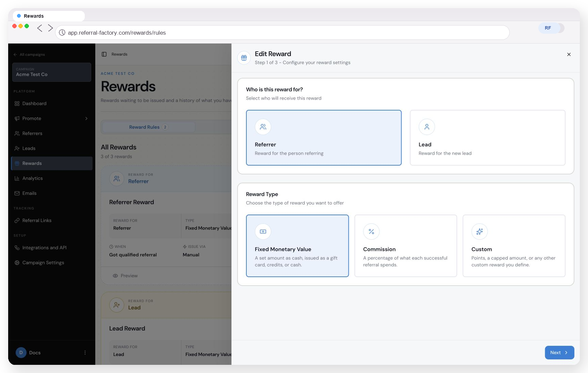
Task: Click the Docs avatar with letter D
Action: 21,353
